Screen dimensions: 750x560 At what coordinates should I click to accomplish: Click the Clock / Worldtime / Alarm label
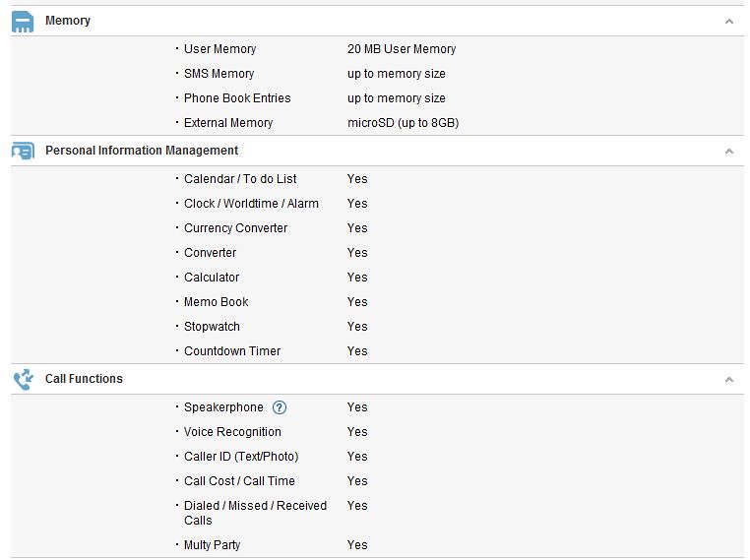point(251,204)
